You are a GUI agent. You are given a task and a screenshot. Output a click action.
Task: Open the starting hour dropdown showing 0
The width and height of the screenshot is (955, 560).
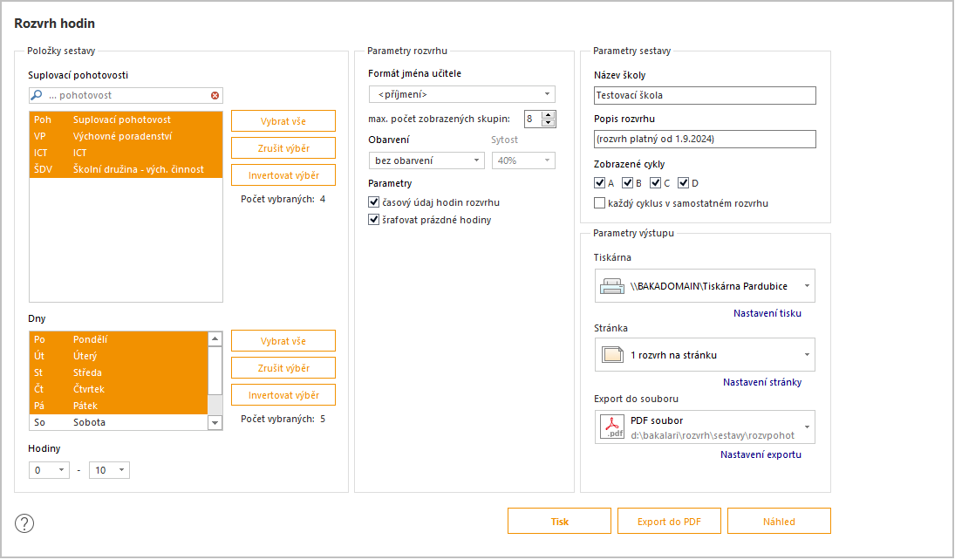point(50,470)
